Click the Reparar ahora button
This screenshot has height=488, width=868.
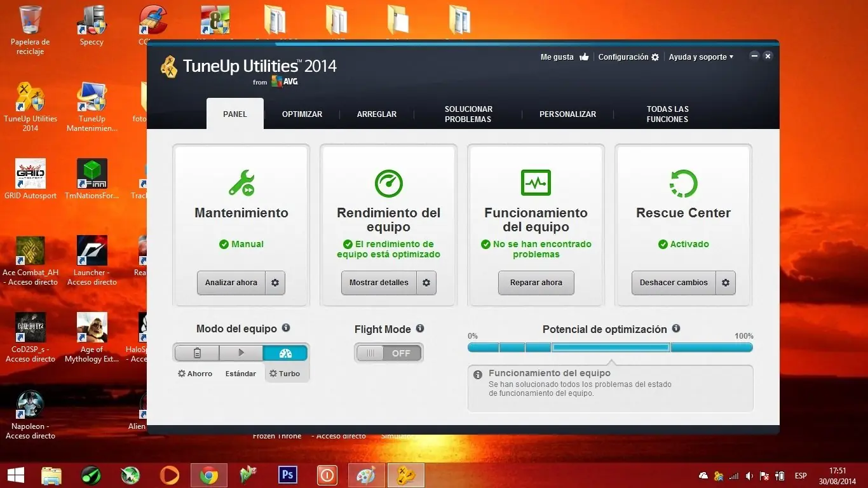536,283
